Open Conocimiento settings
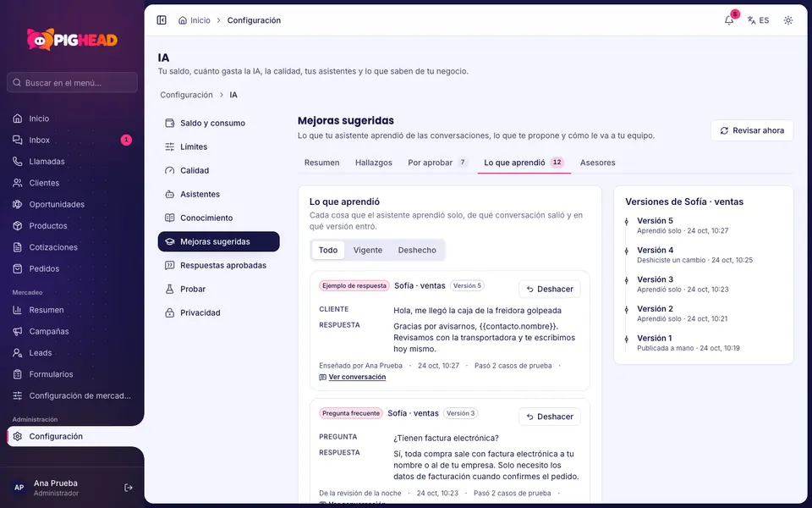The image size is (812, 508). [218, 218]
